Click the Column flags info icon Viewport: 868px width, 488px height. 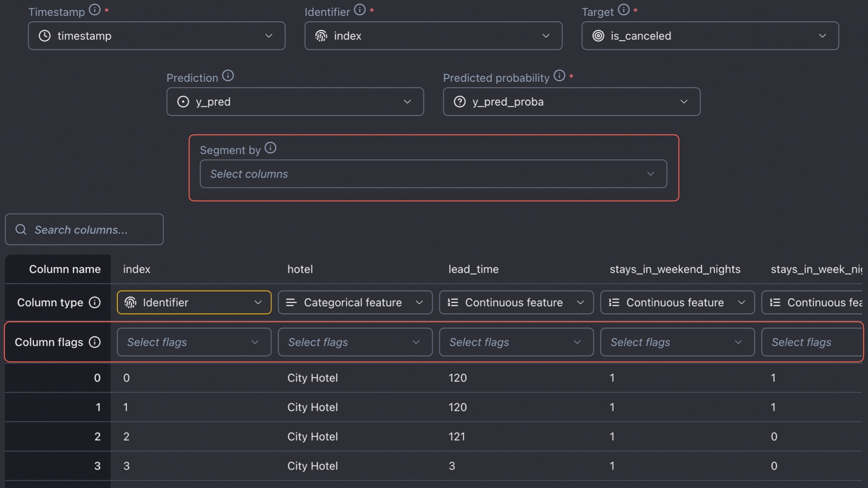[94, 342]
